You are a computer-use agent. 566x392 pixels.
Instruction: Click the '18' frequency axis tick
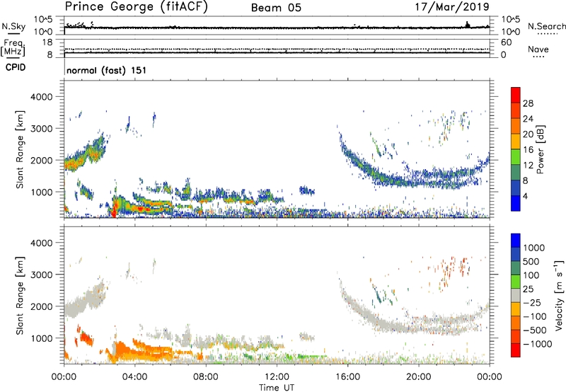pos(47,42)
